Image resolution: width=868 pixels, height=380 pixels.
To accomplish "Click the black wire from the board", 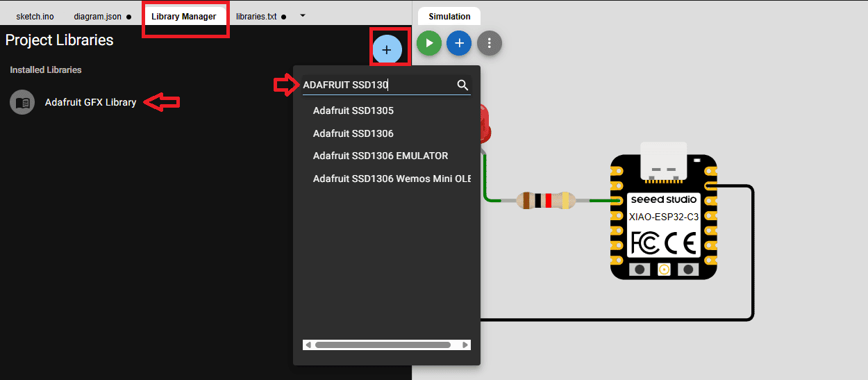I will pos(752,254).
